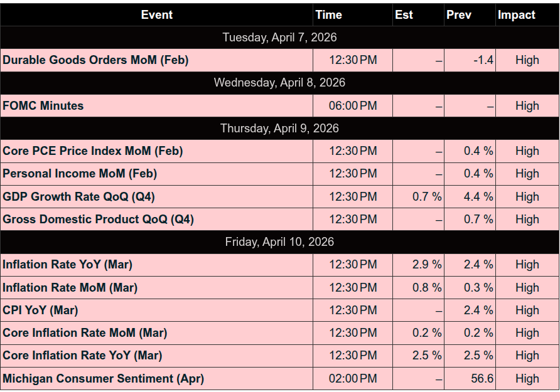Open GDP Growth Rate QoQ (Q4) event
The image size is (560, 392).
[78, 197]
